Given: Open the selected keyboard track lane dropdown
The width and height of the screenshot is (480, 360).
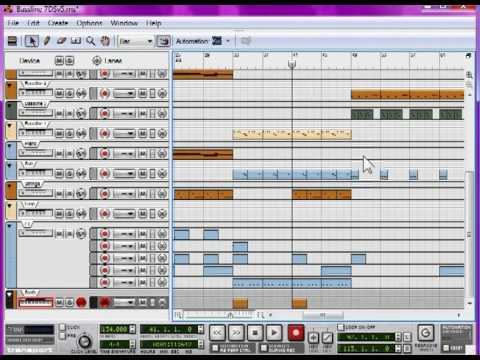Looking at the screenshot, I should point(124,302).
